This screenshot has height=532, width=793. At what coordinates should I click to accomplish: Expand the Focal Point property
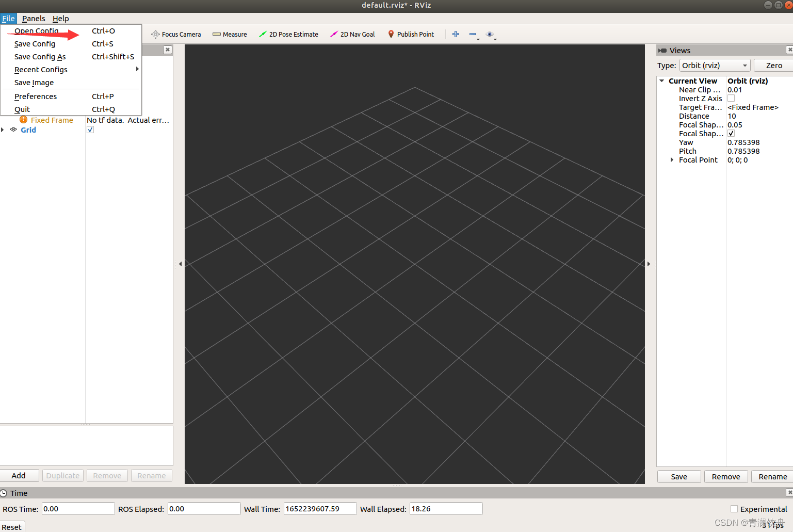(672, 160)
